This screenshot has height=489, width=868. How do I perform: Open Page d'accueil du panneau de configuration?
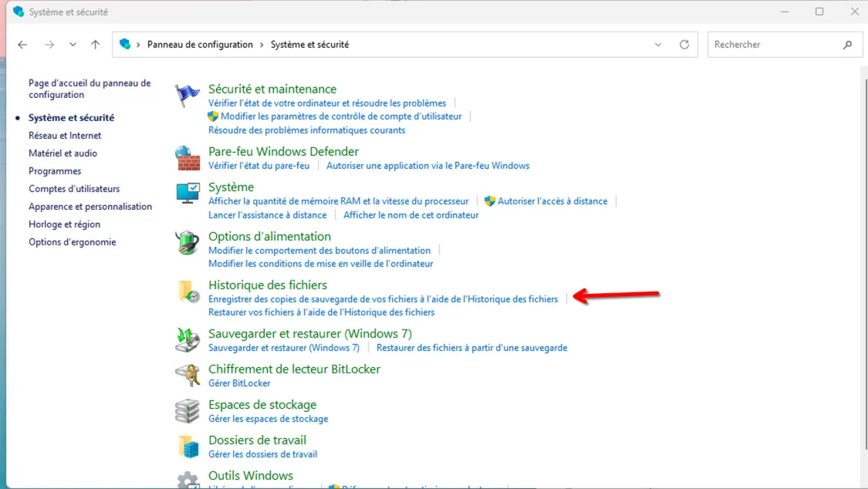(x=90, y=89)
